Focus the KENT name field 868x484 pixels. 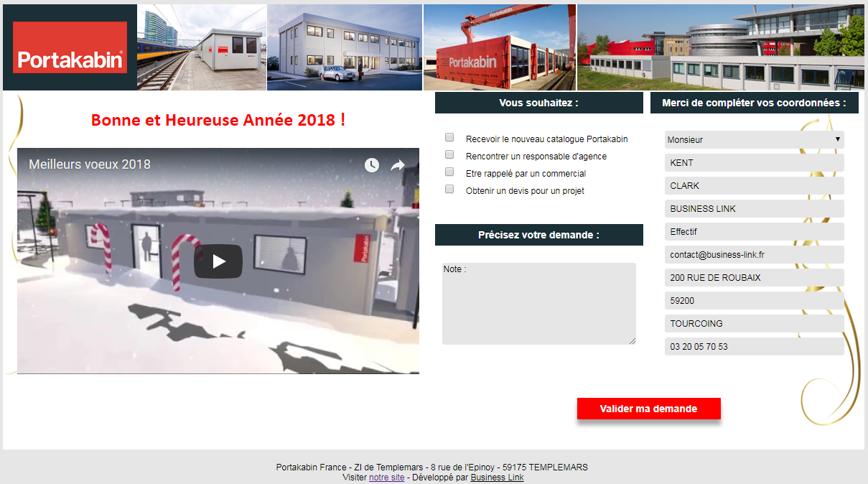pyautogui.click(x=754, y=163)
